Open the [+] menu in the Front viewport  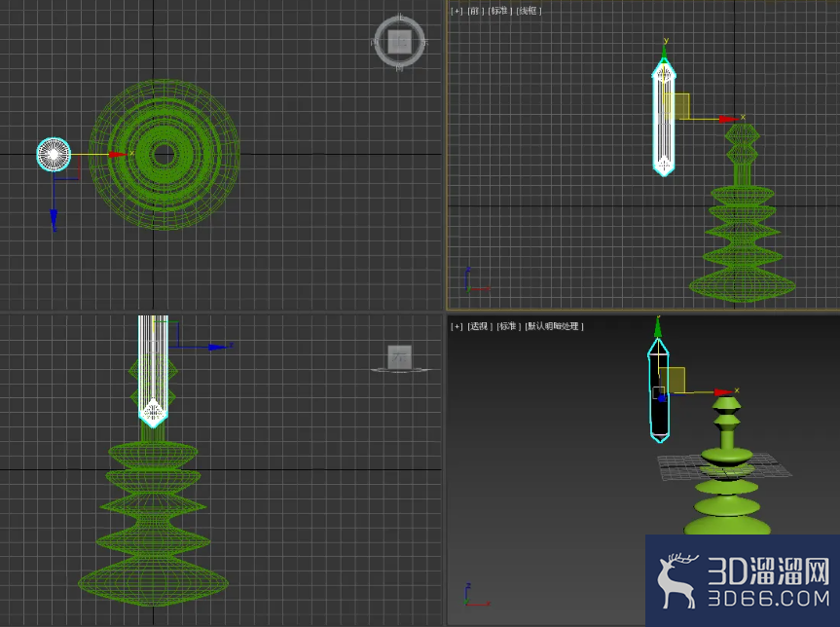coord(457,11)
